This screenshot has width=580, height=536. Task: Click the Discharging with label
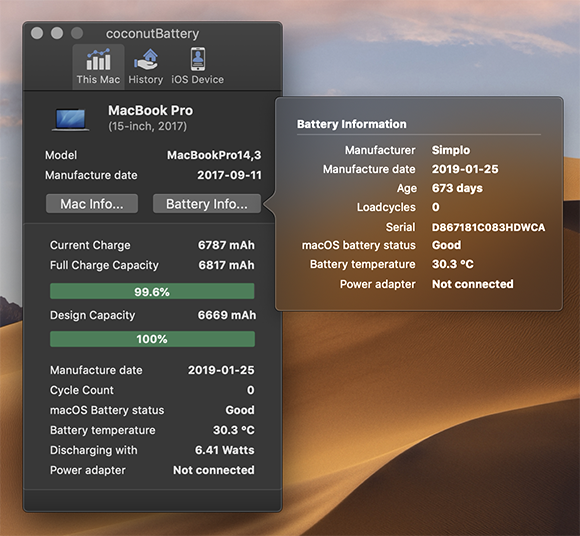94,450
